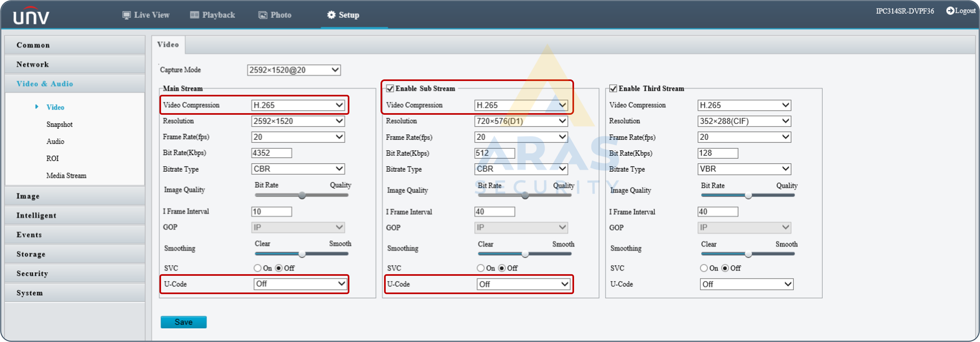Select SVC On for Third Stream
This screenshot has width=980, height=342.
coord(704,268)
